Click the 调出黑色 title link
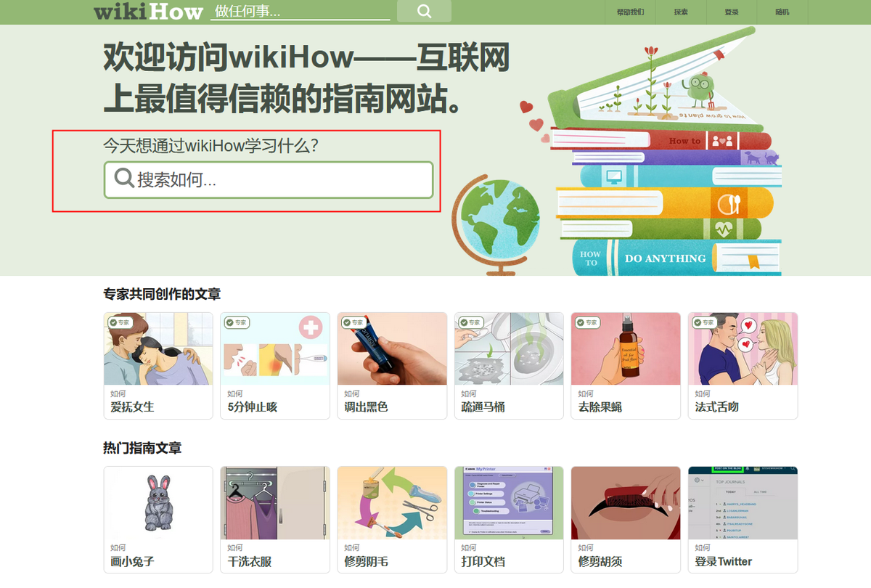The width and height of the screenshot is (871, 588). click(x=366, y=407)
